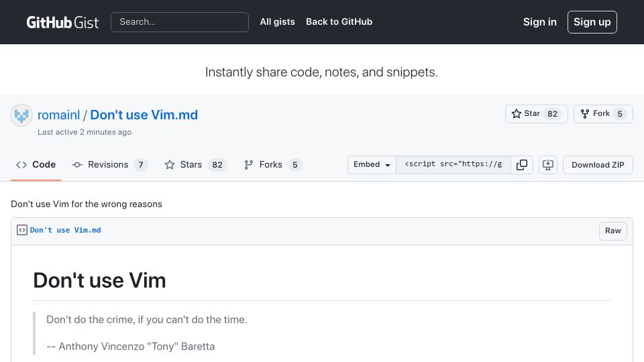This screenshot has width=644, height=362.
Task: Focus the Search gists field
Action: coord(180,21)
